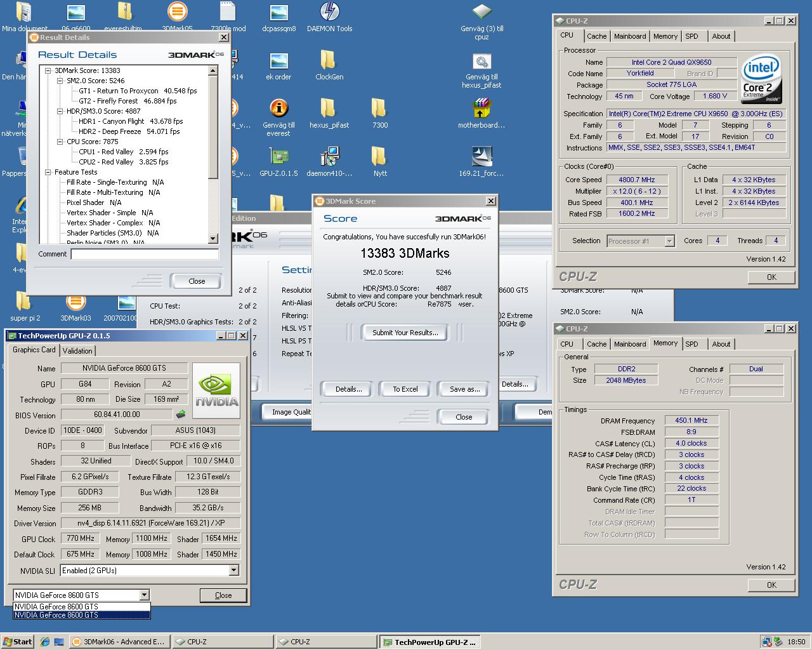The width and height of the screenshot is (812, 650).
Task: Click Details button in 3DMark Score dialog
Action: pos(348,389)
